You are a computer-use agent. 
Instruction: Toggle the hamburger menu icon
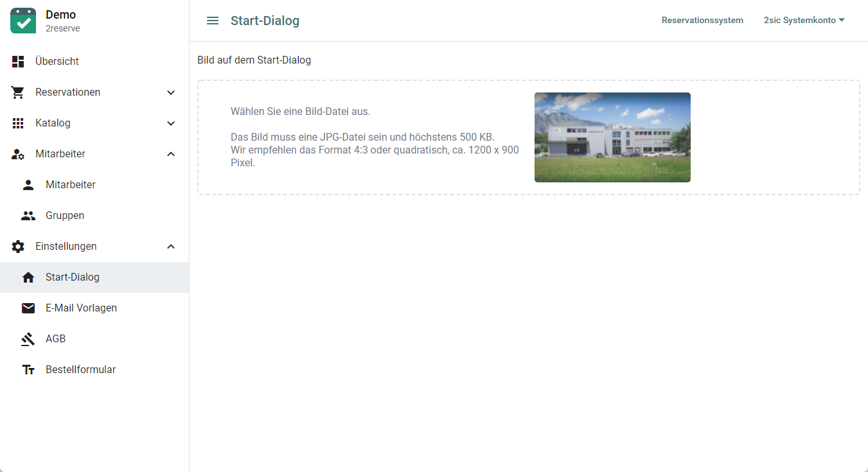213,21
